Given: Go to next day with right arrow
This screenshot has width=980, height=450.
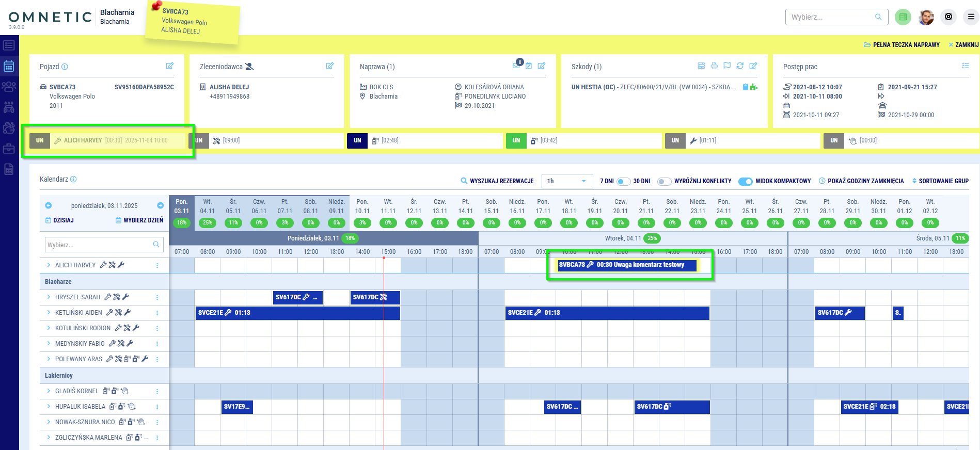Looking at the screenshot, I should point(160,205).
